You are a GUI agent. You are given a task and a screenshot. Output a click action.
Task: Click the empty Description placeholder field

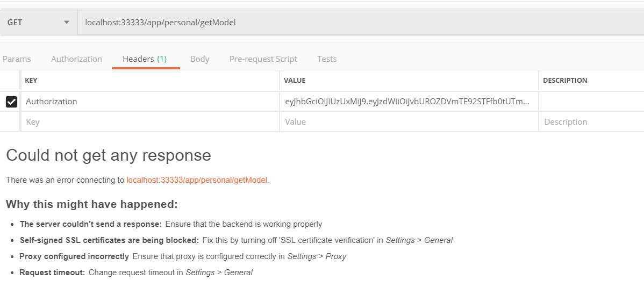[x=592, y=121]
